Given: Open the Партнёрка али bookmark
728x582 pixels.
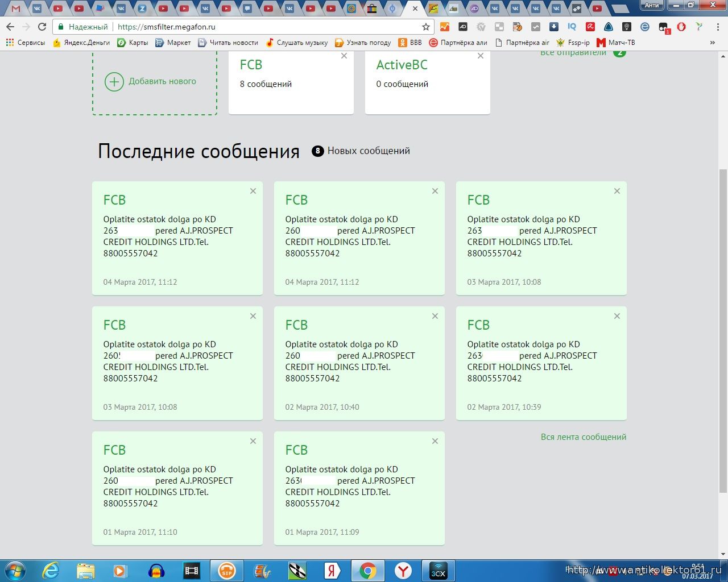Looking at the screenshot, I should [458, 43].
